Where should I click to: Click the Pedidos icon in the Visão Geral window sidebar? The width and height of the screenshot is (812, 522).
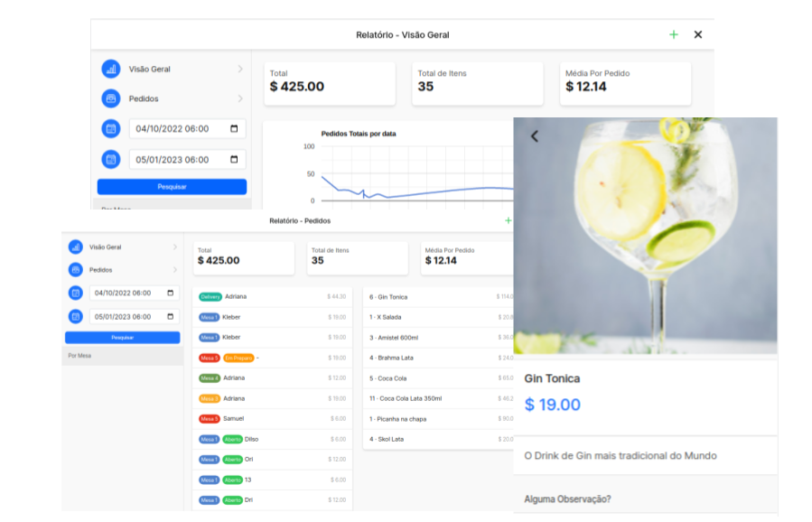pos(111,98)
